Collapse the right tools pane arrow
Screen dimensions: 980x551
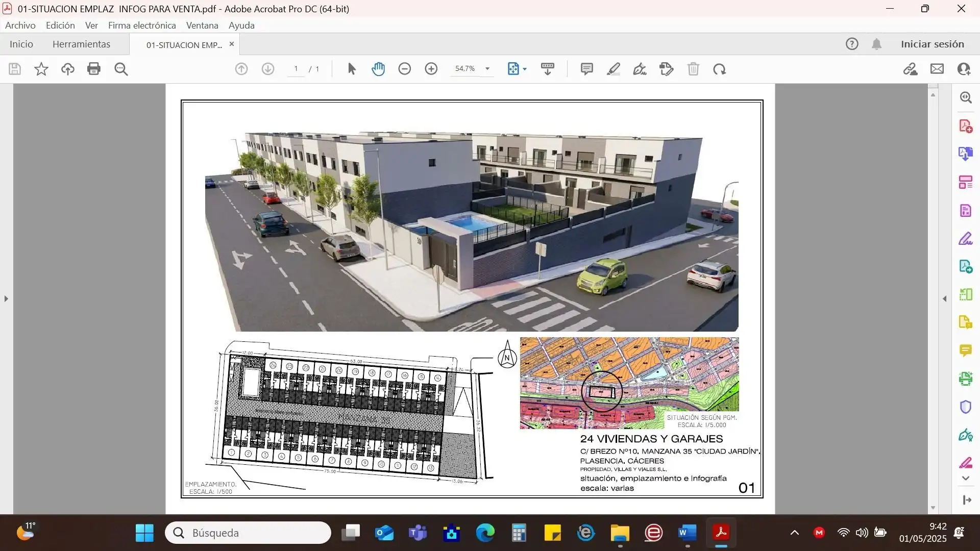944,298
